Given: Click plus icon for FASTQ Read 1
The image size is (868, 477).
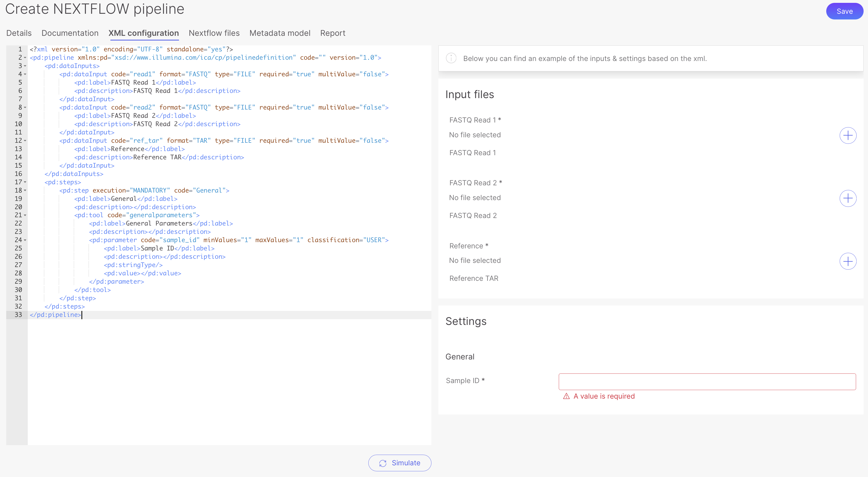Looking at the screenshot, I should point(848,135).
